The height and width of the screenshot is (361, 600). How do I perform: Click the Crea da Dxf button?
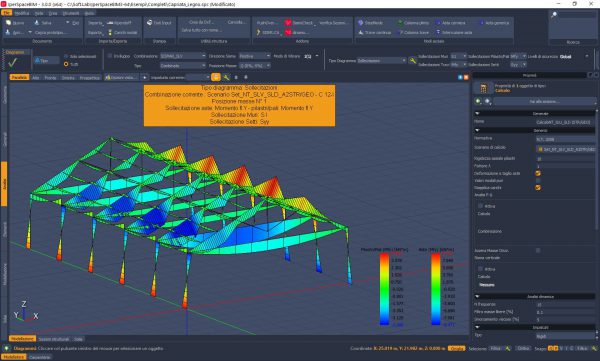click(x=201, y=22)
